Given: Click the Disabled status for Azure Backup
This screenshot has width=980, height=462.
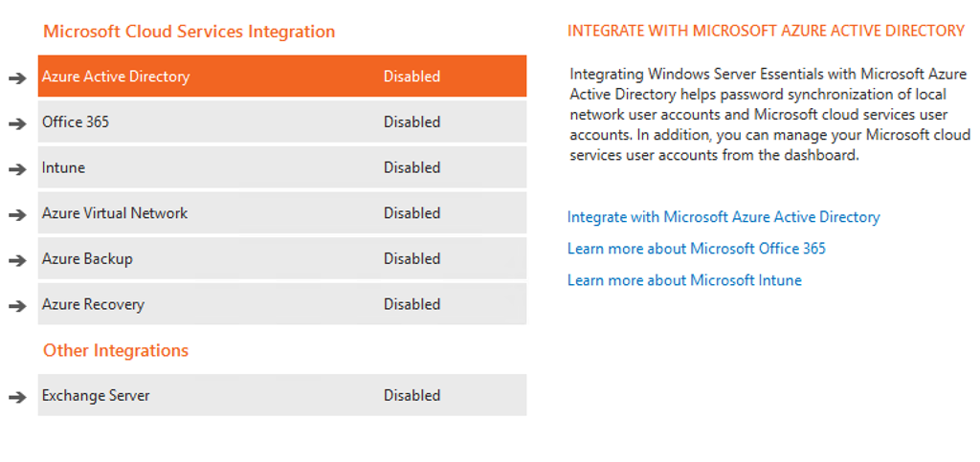Looking at the screenshot, I should click(412, 259).
